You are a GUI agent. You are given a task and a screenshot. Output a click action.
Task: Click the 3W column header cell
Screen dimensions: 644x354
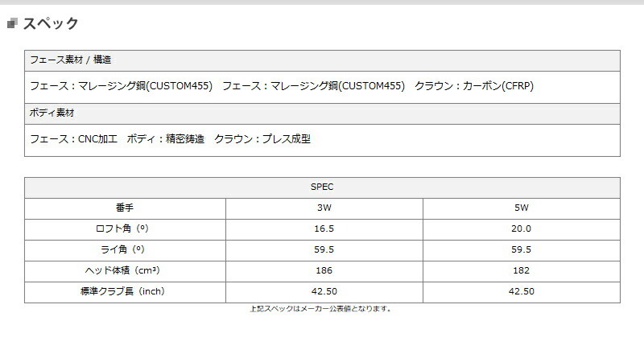[x=324, y=208]
